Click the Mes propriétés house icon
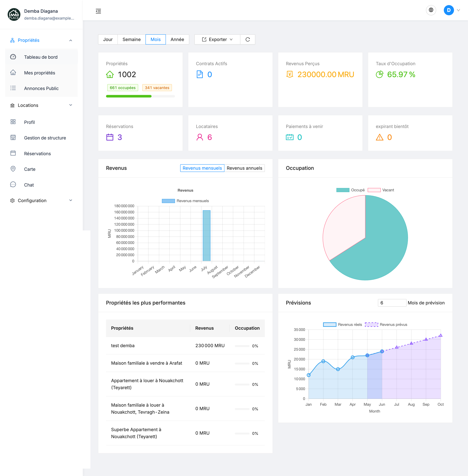Image resolution: width=468 pixels, height=476 pixels. (13, 73)
